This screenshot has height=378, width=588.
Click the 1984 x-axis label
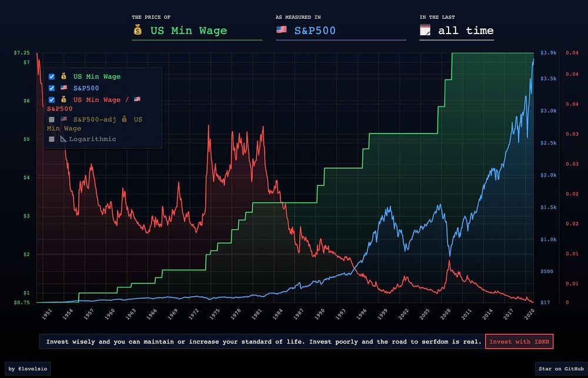(x=278, y=315)
